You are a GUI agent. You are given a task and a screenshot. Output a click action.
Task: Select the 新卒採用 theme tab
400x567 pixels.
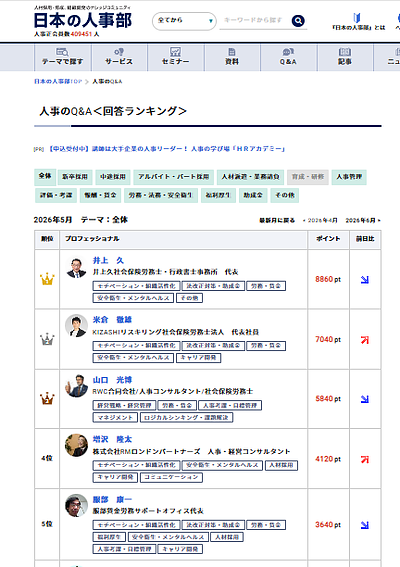tap(75, 177)
